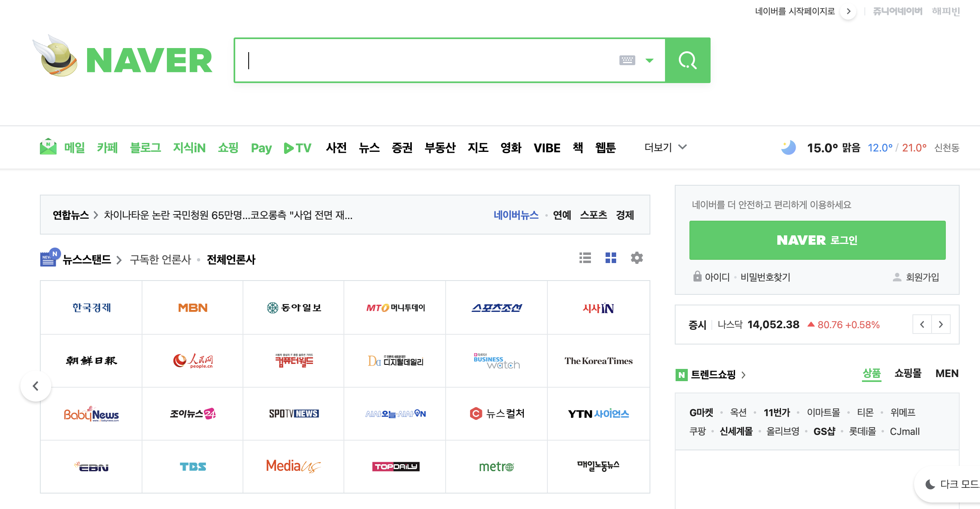The width and height of the screenshot is (980, 509).
Task: Select the 쇼핑몰 shopping tab
Action: (908, 373)
